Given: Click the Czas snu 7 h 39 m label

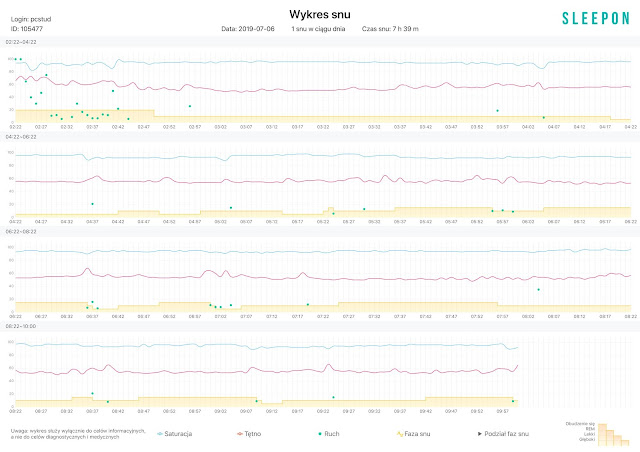Looking at the screenshot, I should click(390, 29).
